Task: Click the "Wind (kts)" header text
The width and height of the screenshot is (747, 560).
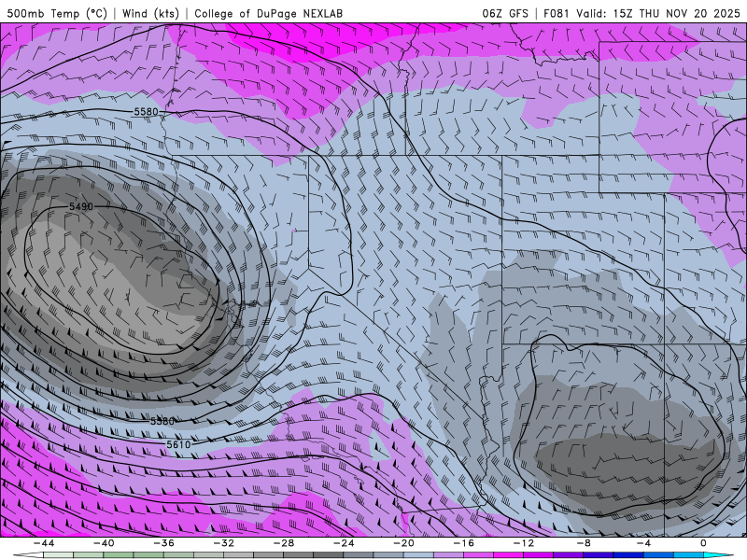Action: pyautogui.click(x=150, y=13)
